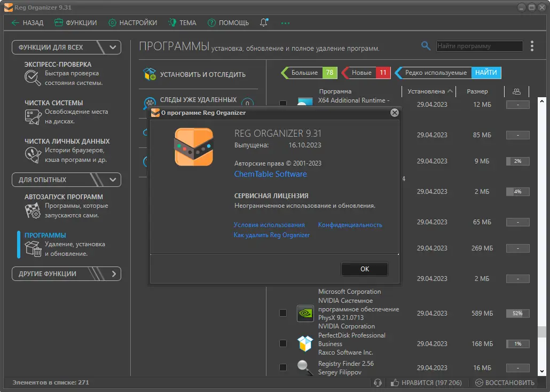Click the 269 МБ size value
The height and width of the screenshot is (392, 550).
(x=482, y=248)
